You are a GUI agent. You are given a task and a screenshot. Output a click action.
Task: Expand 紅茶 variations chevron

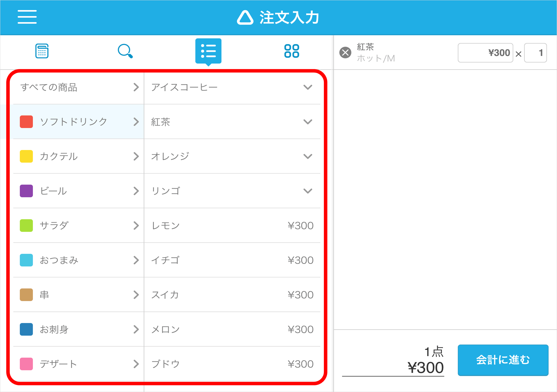[x=308, y=122]
